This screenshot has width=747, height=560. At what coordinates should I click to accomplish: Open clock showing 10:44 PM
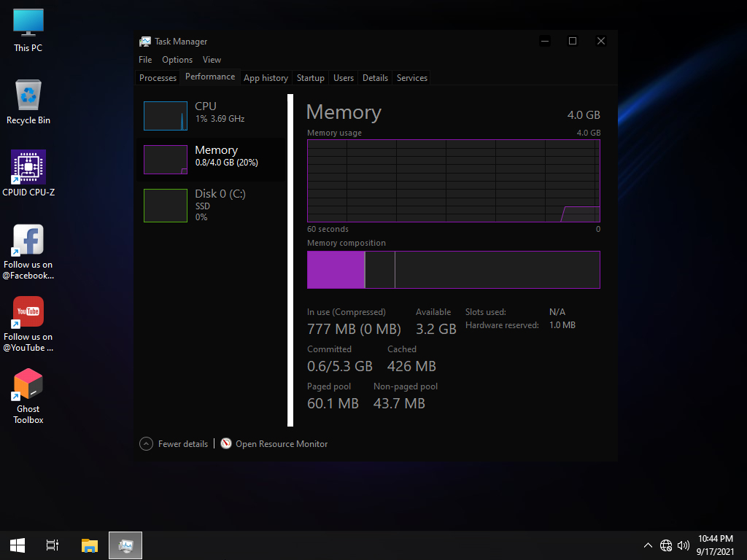(x=716, y=545)
